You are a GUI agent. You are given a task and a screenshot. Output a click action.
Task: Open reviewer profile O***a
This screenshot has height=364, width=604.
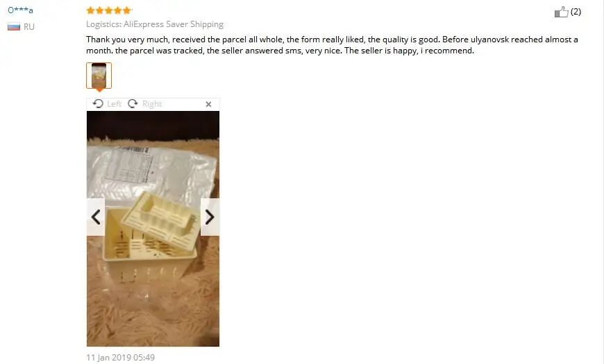coord(20,10)
